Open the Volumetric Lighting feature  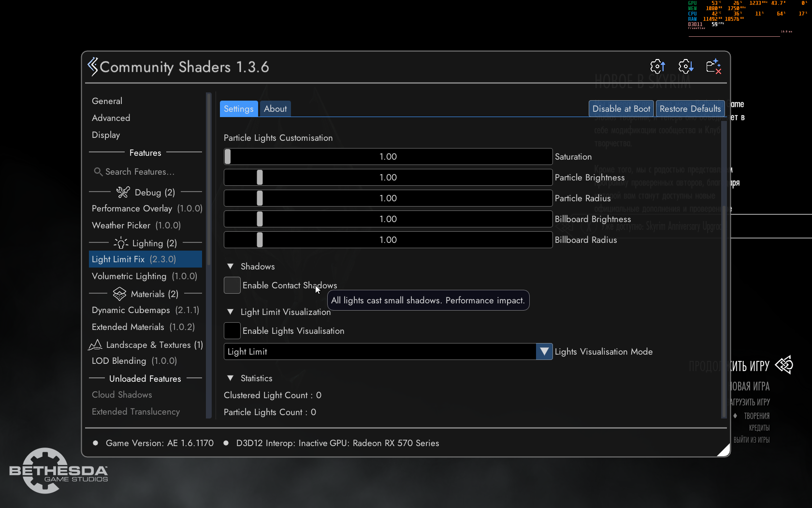(146, 276)
